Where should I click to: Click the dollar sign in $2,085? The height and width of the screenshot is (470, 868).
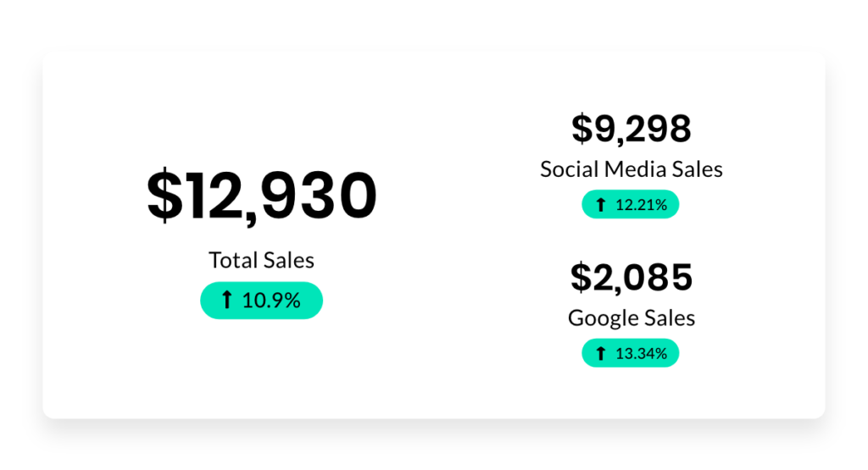coord(581,277)
